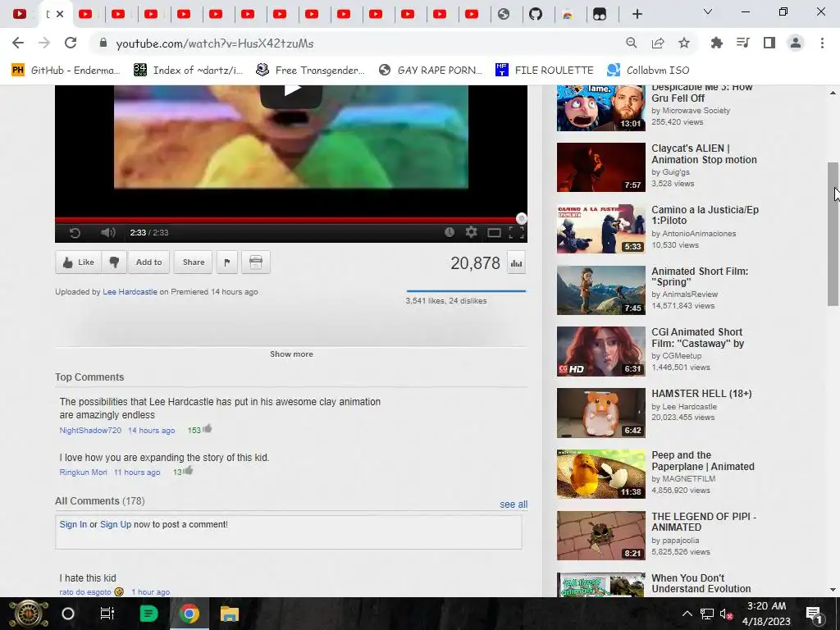Share this page via the address bar icon
This screenshot has width=840, height=630.
click(x=658, y=43)
